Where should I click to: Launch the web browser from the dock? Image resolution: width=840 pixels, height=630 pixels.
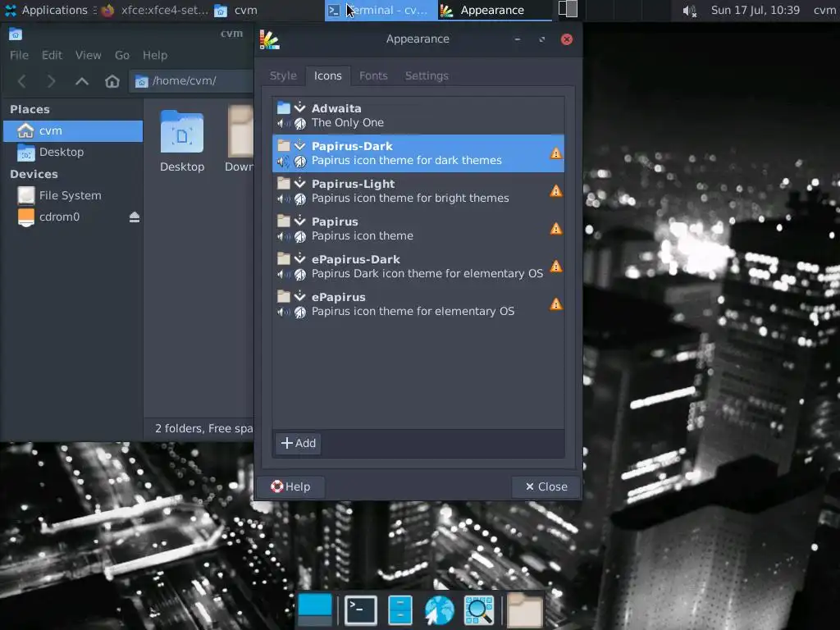click(440, 610)
